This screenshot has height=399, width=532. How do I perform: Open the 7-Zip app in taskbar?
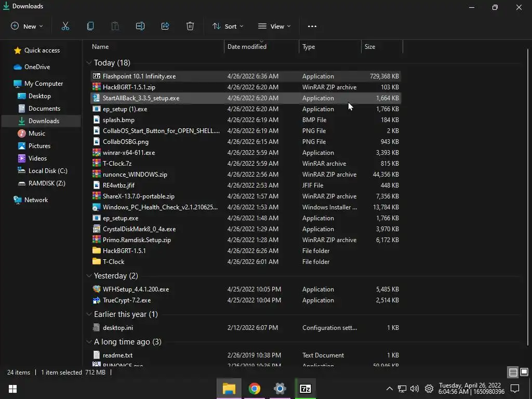point(305,389)
